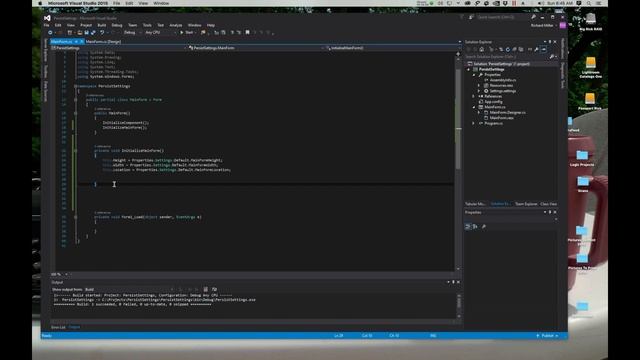640x360 pixels.
Task: Click the Collapse All icon in Solution Explorer
Action: pos(514,49)
